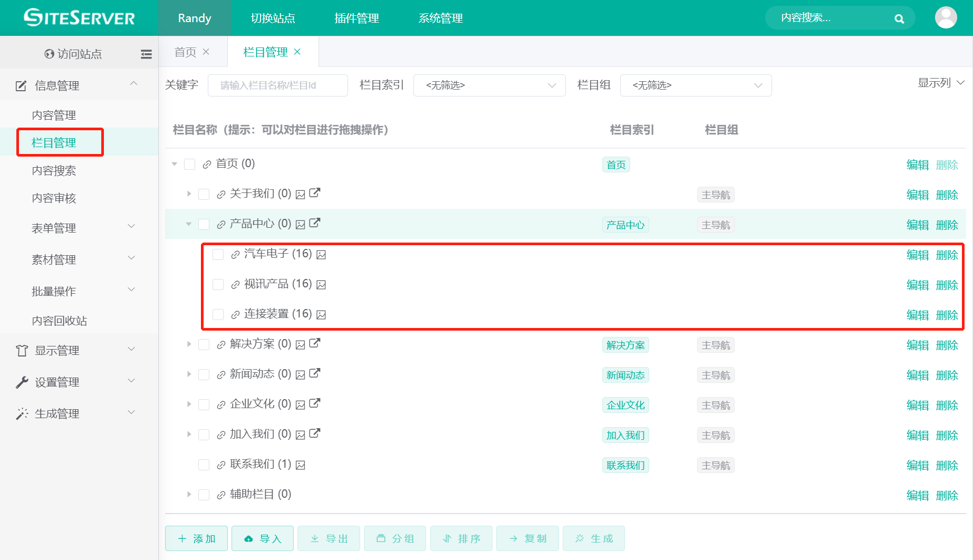Click the search magnifier in top bar

pos(899,18)
